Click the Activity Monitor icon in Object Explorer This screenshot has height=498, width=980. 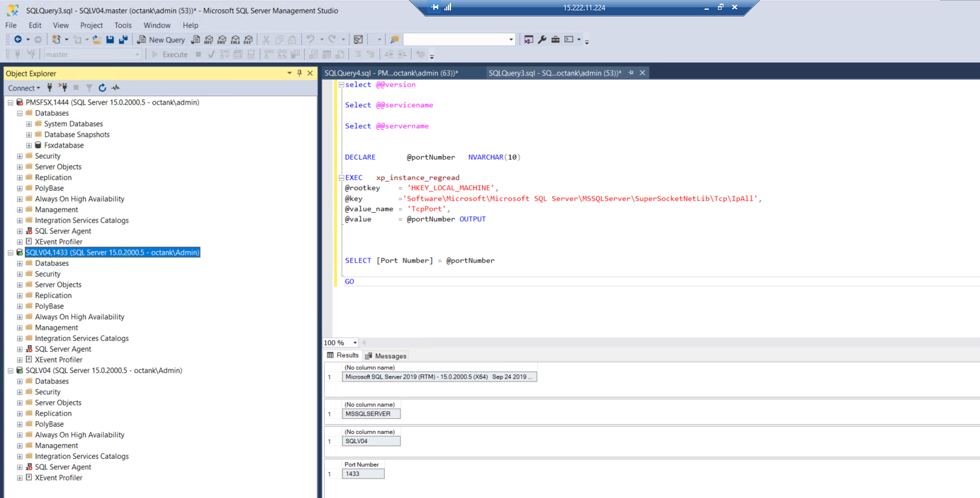coord(116,88)
